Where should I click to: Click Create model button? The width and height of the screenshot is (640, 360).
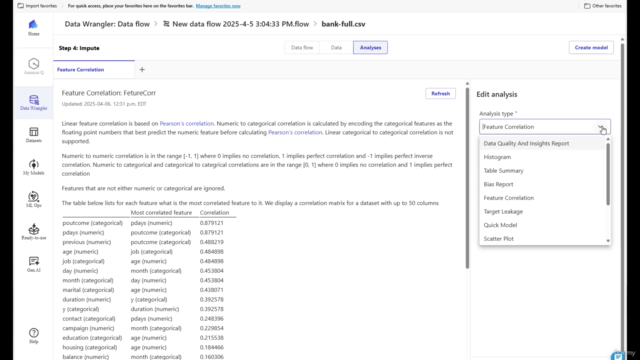(x=591, y=47)
